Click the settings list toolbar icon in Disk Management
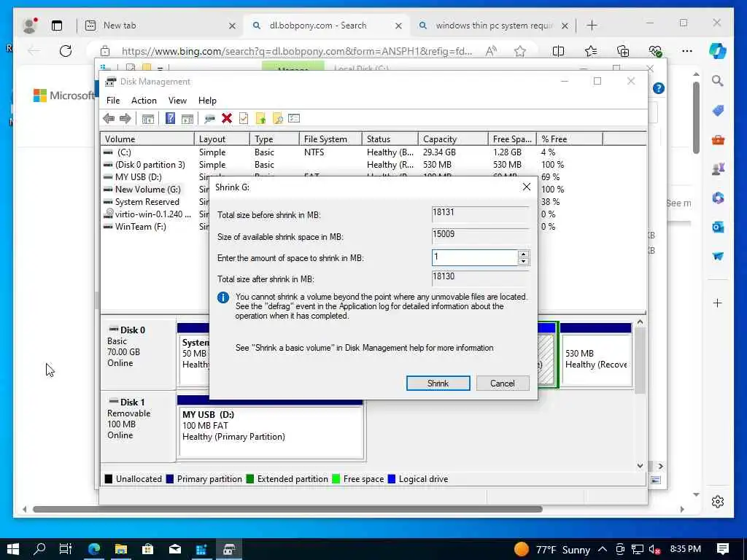The height and width of the screenshot is (560, 747). click(x=294, y=118)
